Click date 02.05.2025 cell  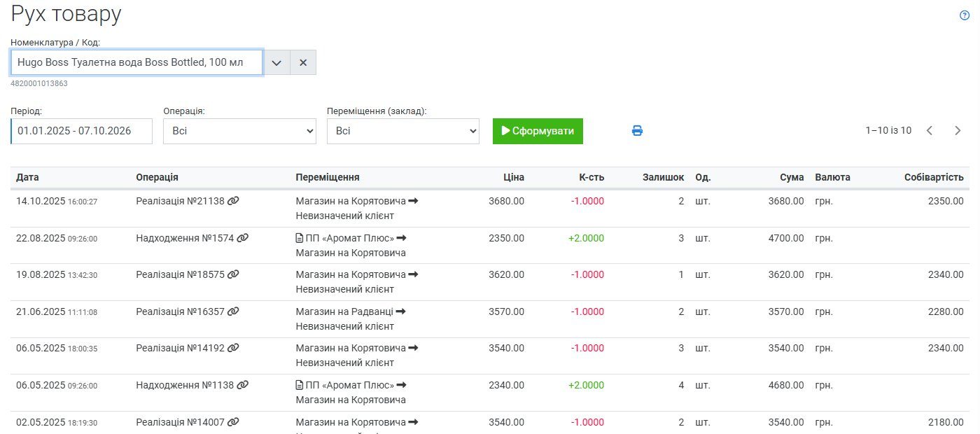57,422
